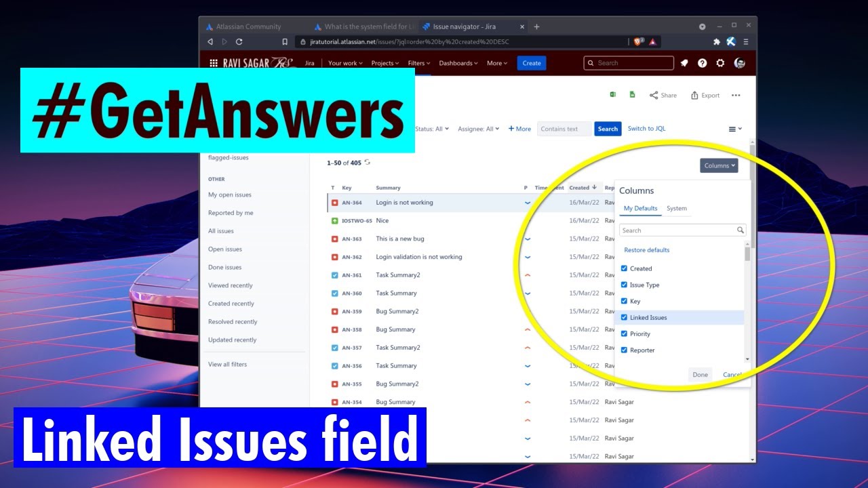Uncheck the Key column checkbox
868x488 pixels.
pyautogui.click(x=625, y=301)
